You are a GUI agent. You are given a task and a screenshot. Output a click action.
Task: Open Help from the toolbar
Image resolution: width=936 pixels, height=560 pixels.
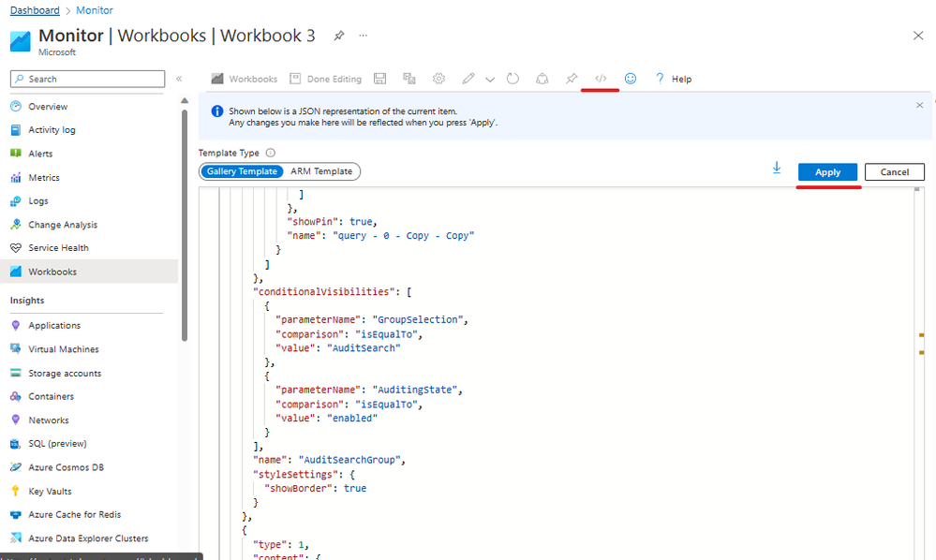(674, 79)
